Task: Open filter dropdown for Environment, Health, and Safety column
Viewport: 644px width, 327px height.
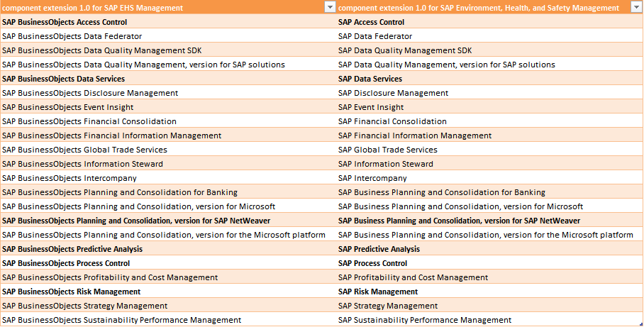Action: [x=637, y=7]
